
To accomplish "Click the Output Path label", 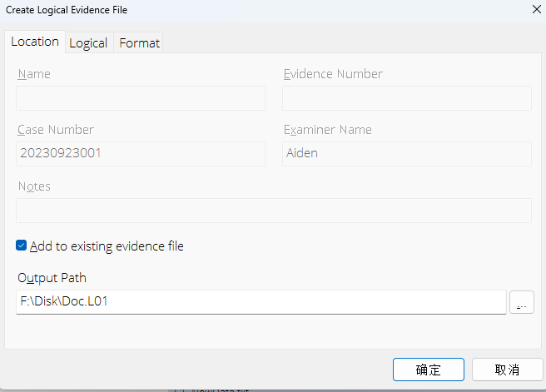I will coord(51,278).
